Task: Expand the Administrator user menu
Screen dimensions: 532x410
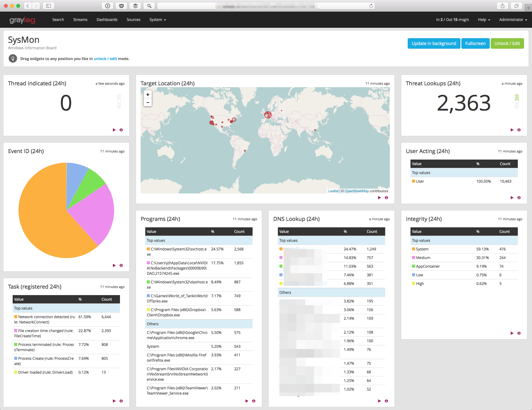Action: coord(513,20)
